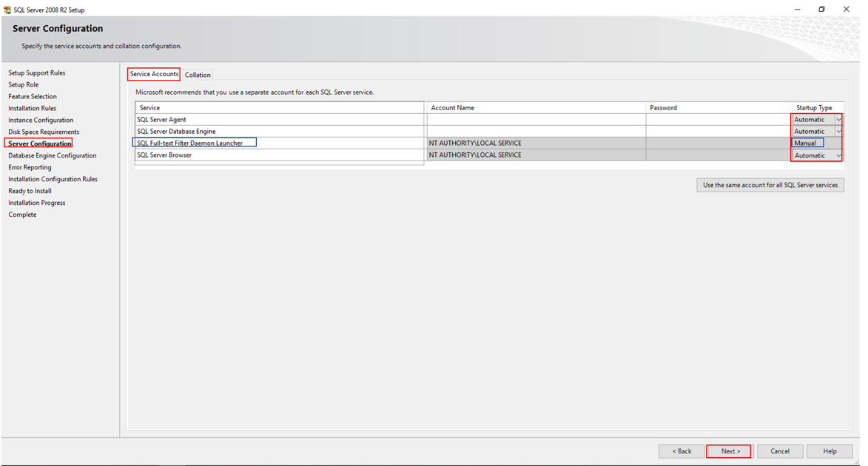
Task: Click Installation Configuration Rules step
Action: (x=53, y=179)
